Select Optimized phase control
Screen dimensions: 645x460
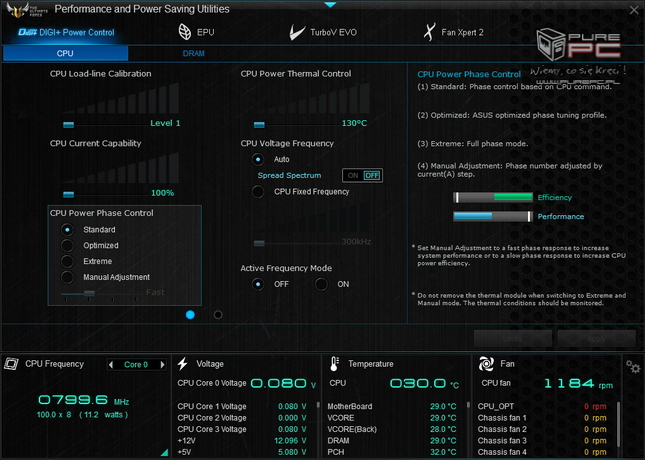tap(67, 246)
